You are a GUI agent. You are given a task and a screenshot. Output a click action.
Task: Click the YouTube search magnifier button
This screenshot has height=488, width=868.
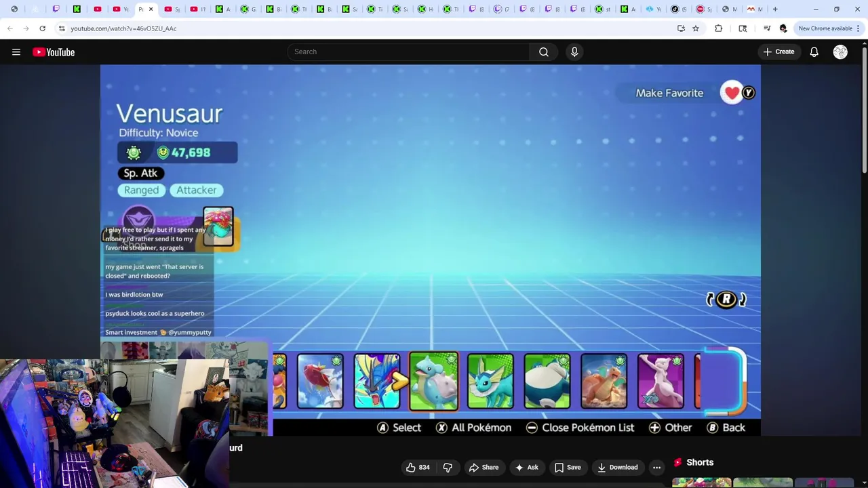point(544,52)
